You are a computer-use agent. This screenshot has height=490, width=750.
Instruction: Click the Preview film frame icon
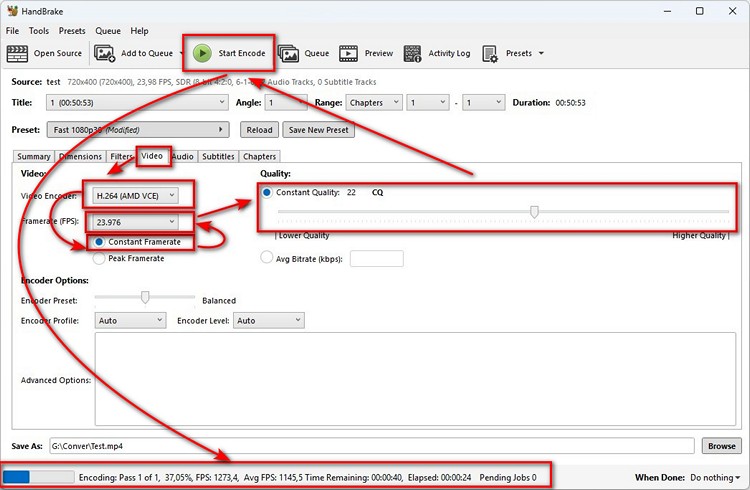coord(348,54)
